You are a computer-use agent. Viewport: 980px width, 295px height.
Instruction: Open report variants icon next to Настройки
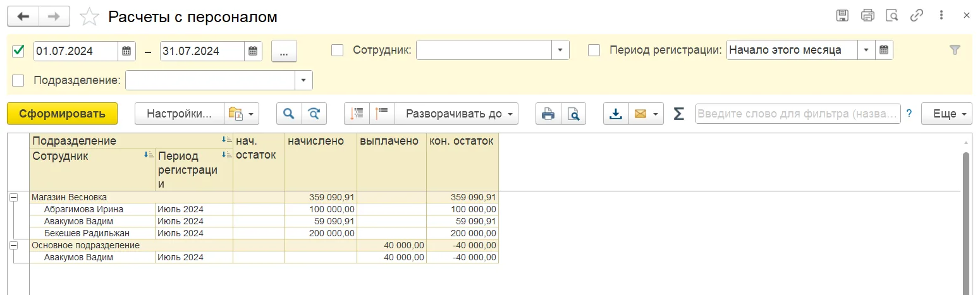pyautogui.click(x=242, y=114)
